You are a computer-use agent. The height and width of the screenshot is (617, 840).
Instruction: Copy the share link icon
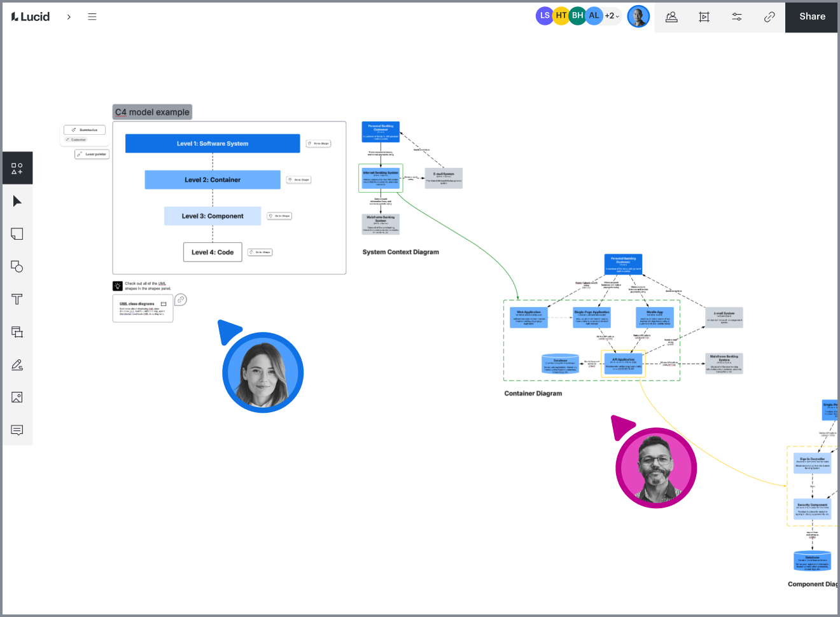(x=769, y=17)
